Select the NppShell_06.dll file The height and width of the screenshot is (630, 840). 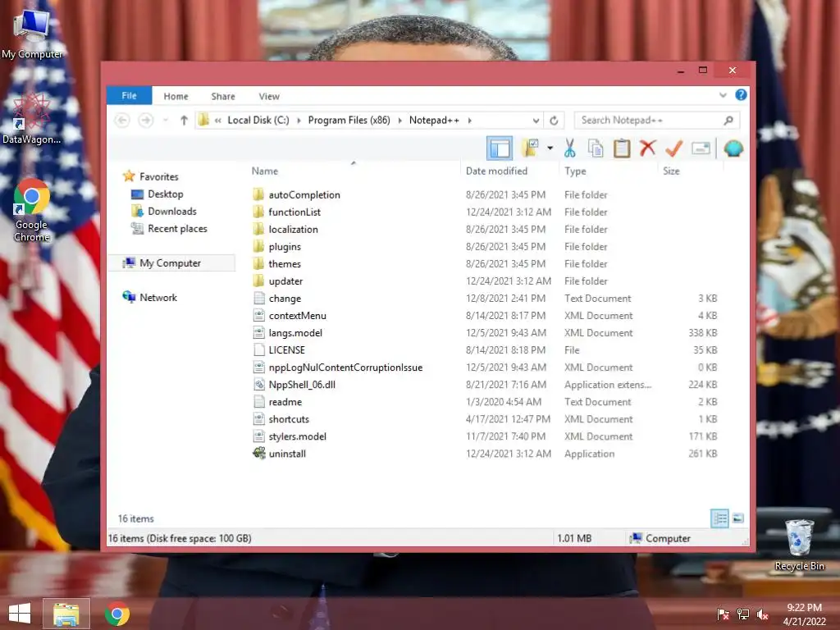(x=302, y=385)
